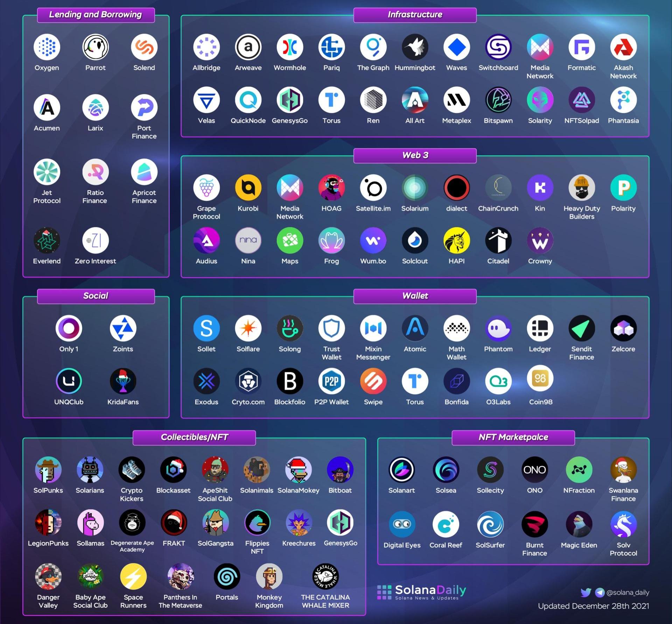Click the Kin Web 3 icon
672x624 pixels.
pos(540,188)
